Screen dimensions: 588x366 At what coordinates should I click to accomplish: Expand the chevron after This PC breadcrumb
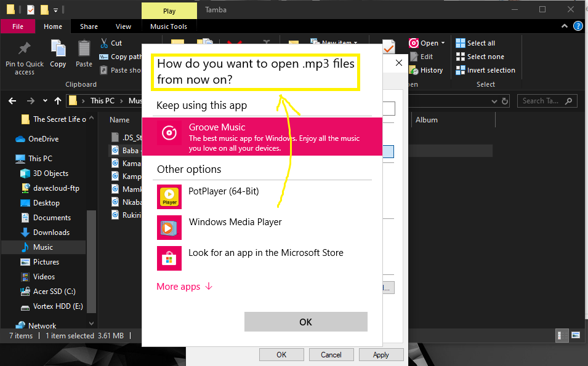(x=121, y=101)
